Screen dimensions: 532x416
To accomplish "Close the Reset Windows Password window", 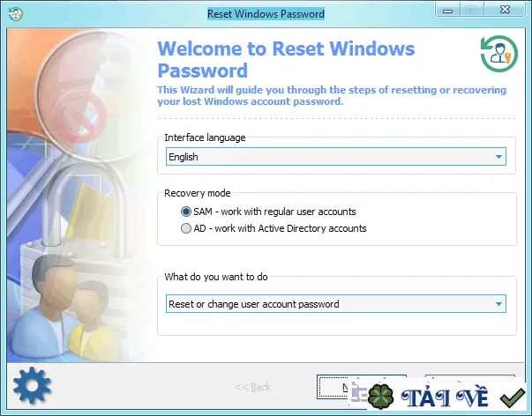I will tap(505, 10).
